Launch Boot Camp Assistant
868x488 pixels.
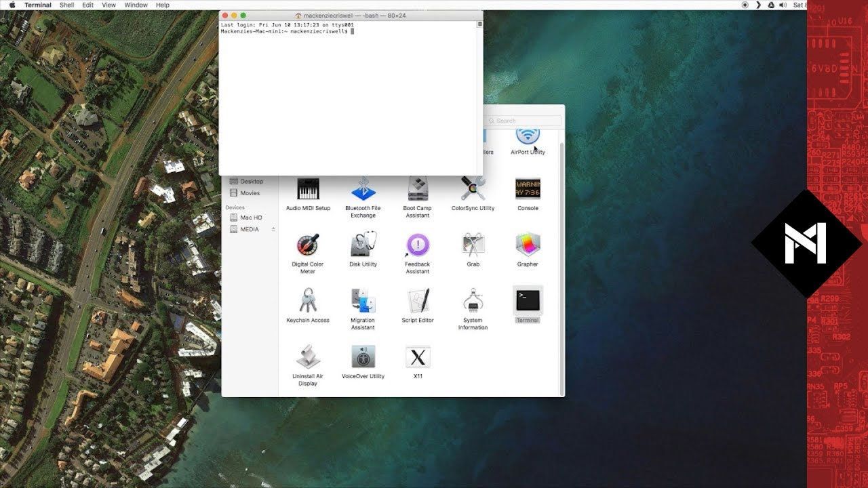pyautogui.click(x=418, y=190)
